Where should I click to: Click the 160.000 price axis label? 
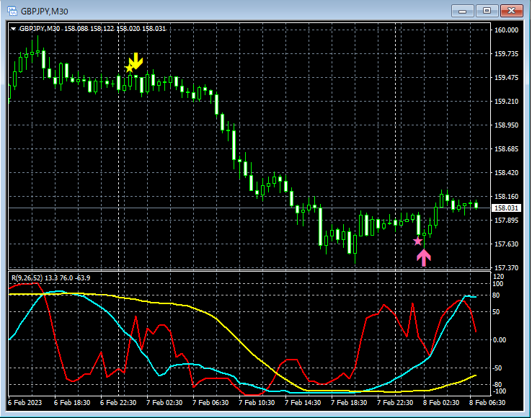coord(507,30)
